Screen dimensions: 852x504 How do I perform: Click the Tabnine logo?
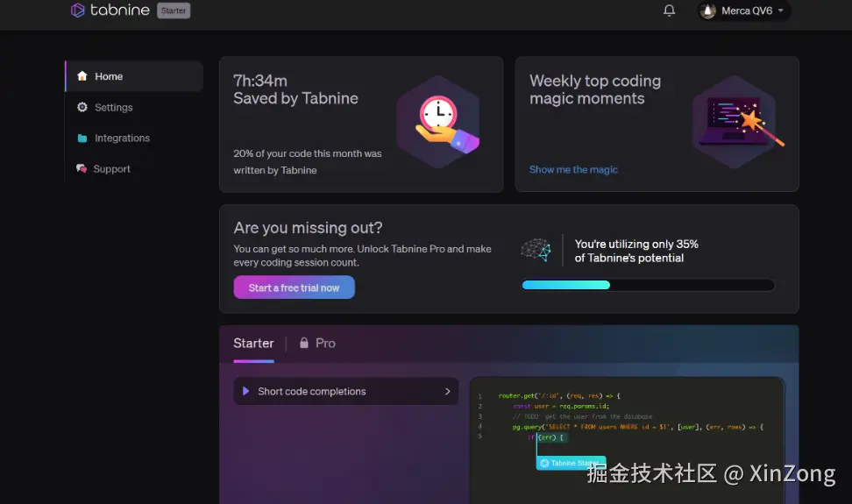pyautogui.click(x=110, y=11)
